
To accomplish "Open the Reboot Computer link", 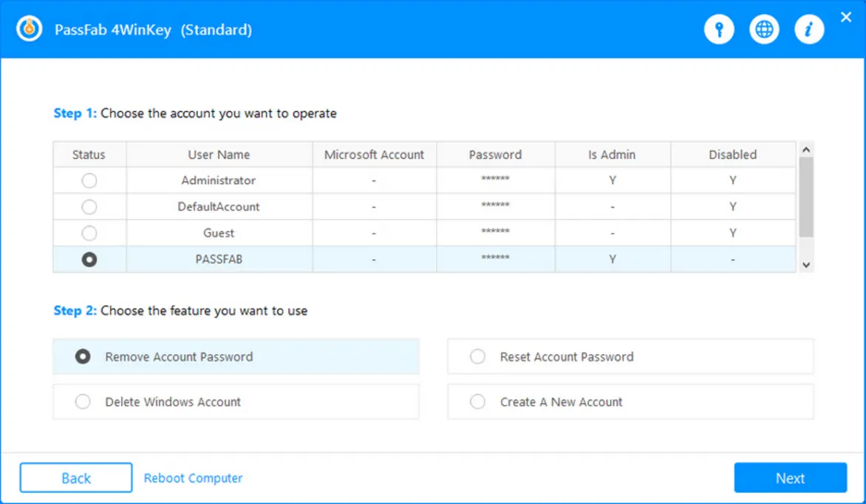I will click(x=193, y=478).
